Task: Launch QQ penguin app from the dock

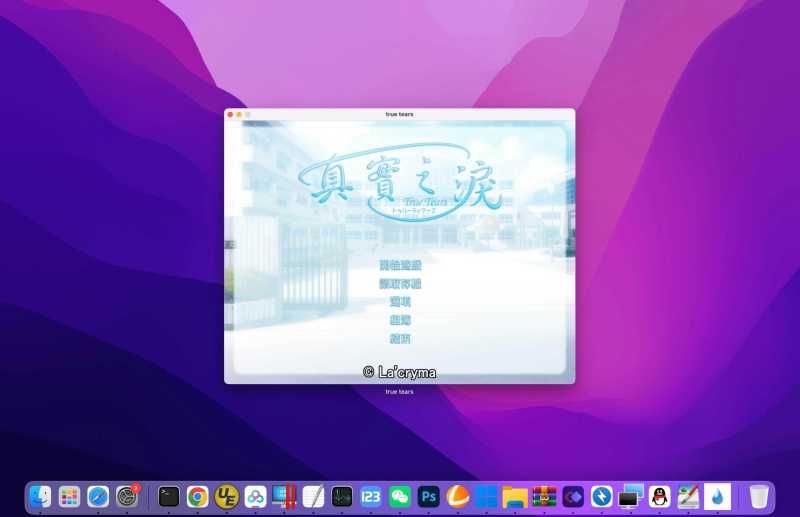Action: [x=660, y=497]
